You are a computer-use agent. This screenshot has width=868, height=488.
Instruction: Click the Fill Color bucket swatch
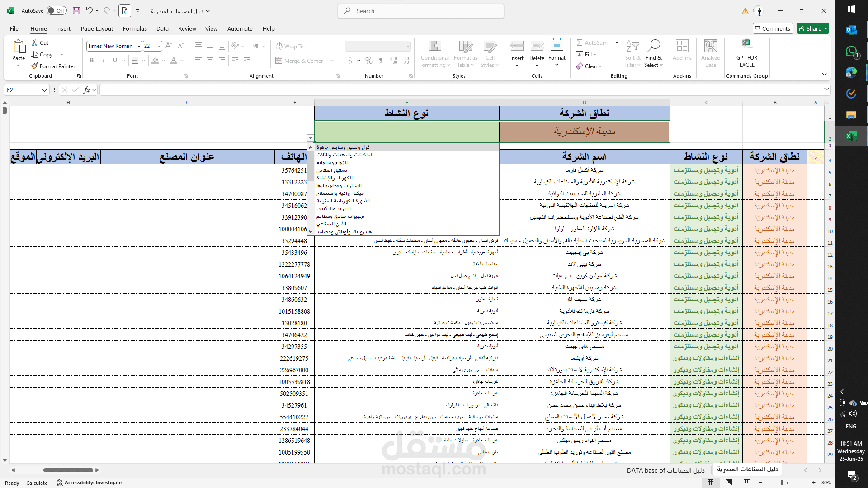(155, 60)
